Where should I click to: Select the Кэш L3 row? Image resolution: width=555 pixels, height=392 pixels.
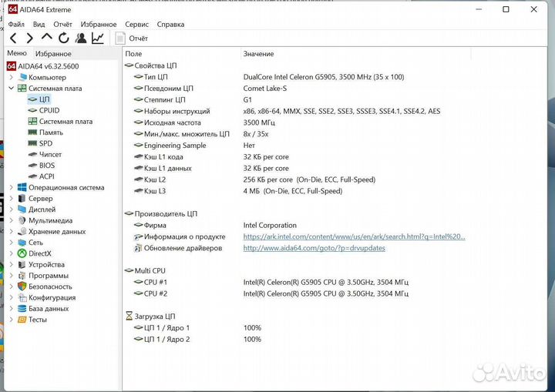238,191
